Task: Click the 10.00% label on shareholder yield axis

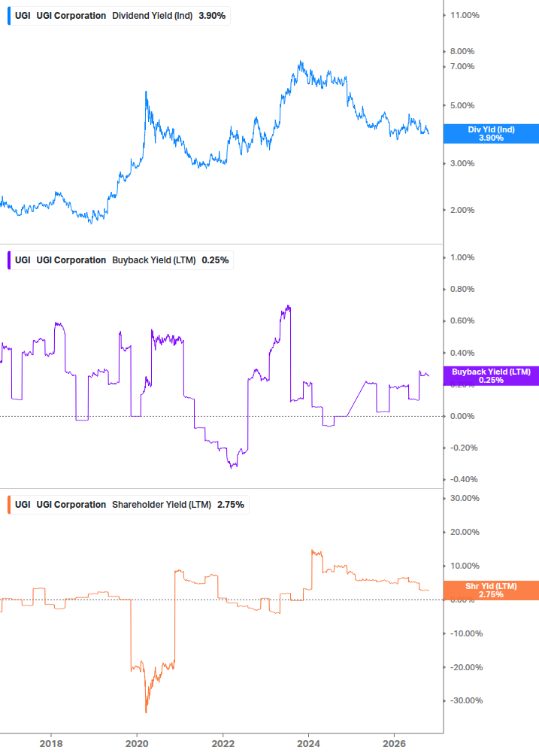Action: tap(465, 566)
